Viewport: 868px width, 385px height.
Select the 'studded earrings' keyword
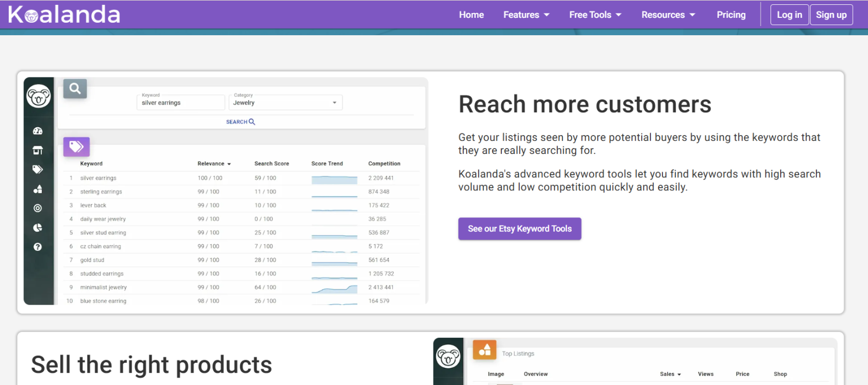[x=102, y=274]
